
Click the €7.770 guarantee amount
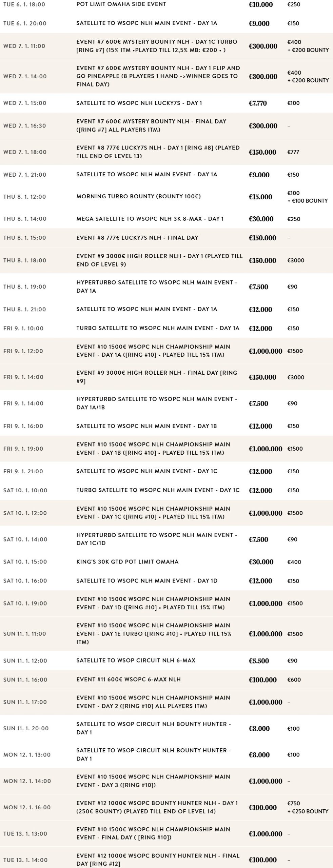click(x=258, y=103)
